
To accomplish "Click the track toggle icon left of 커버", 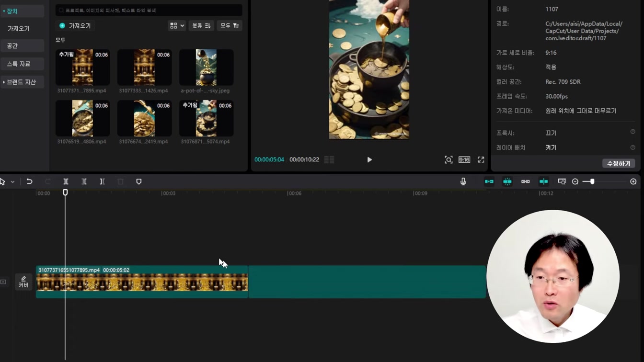I will [3, 282].
